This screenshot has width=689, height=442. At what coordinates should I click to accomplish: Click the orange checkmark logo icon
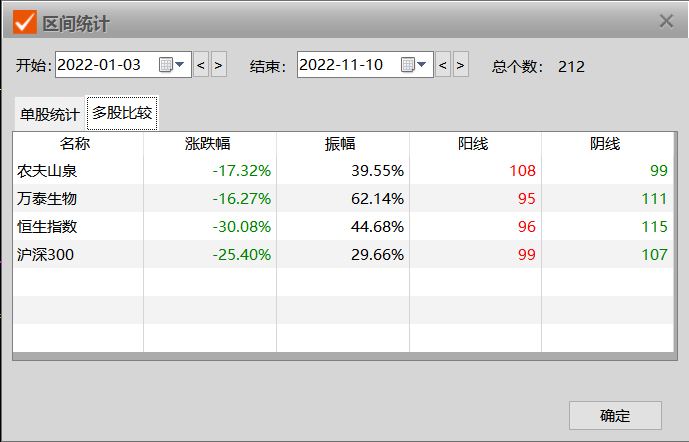[x=23, y=21]
